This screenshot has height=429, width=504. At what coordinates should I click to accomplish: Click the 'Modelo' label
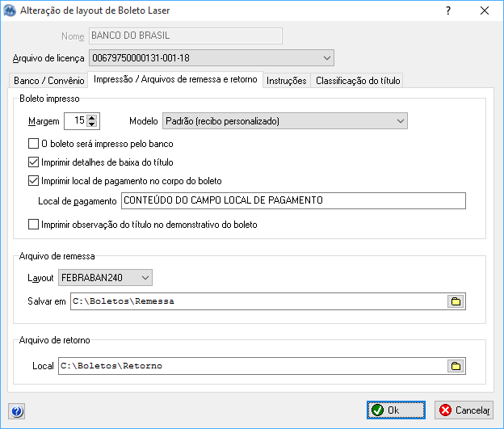point(143,121)
